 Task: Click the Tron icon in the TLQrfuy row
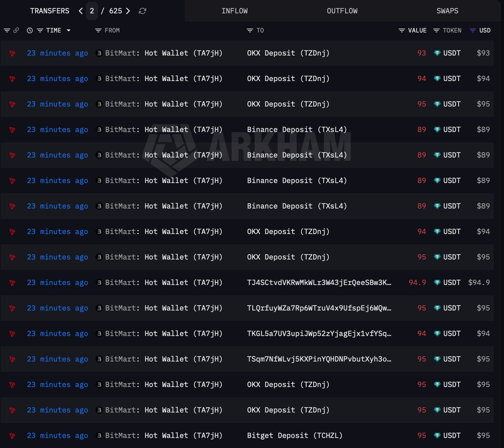[13, 308]
